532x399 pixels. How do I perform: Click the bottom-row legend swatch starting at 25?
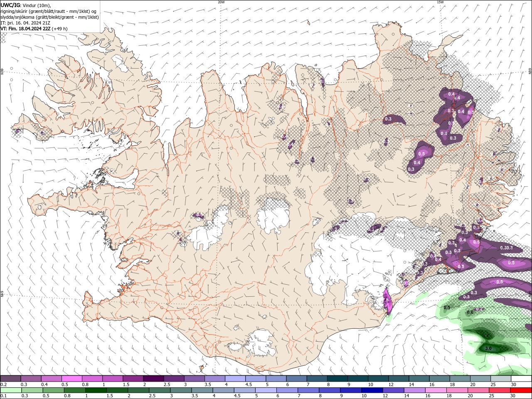click(500, 390)
